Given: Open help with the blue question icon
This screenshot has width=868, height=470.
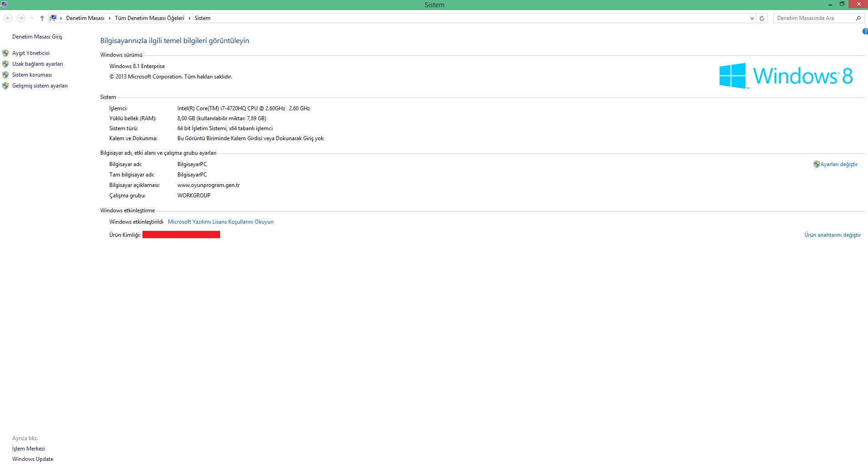Looking at the screenshot, I should [865, 31].
